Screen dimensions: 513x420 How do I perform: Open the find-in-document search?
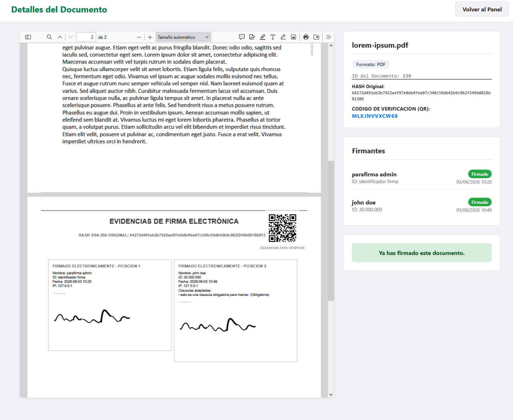pos(49,37)
